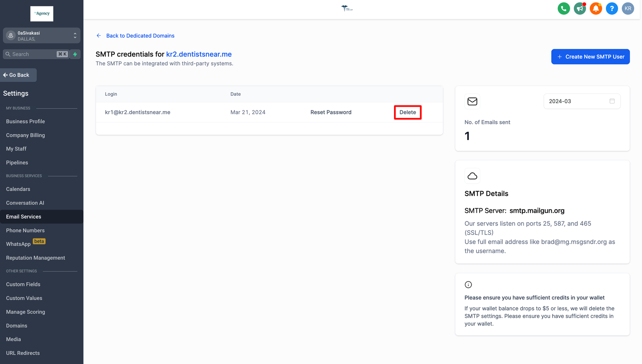This screenshot has height=364, width=642.
Task: Delete the kr1@kr2.dentistsnear.me SMTP user
Action: click(408, 112)
